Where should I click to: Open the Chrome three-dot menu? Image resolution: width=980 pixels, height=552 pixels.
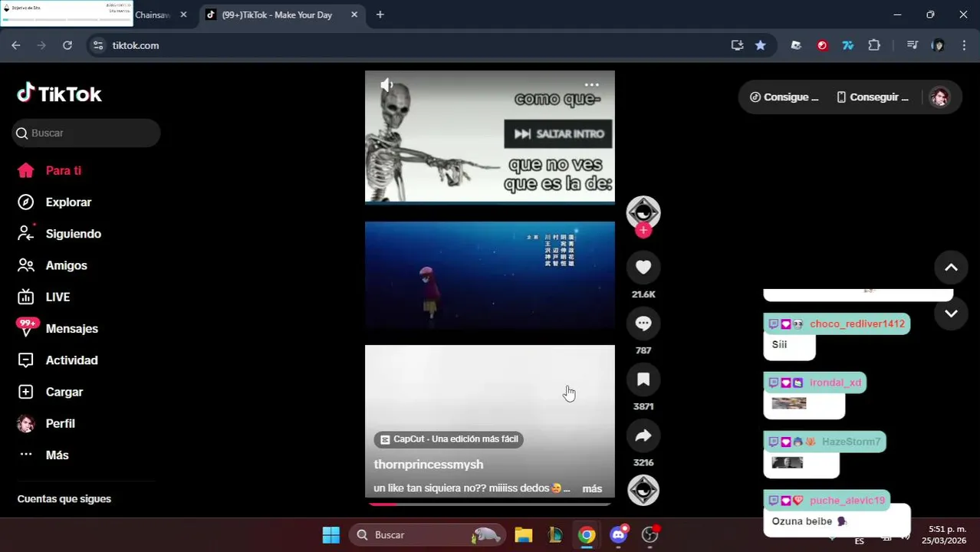click(x=963, y=45)
